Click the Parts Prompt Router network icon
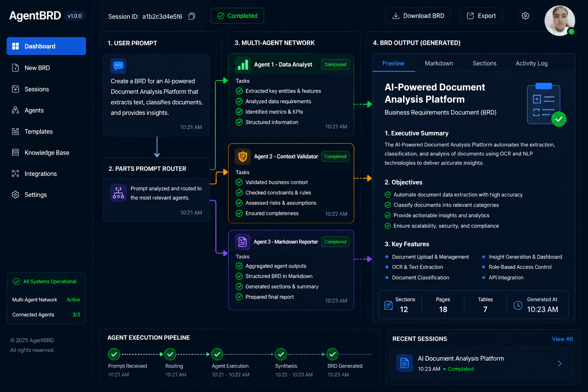Image resolution: width=588 pixels, height=392 pixels. point(118,193)
